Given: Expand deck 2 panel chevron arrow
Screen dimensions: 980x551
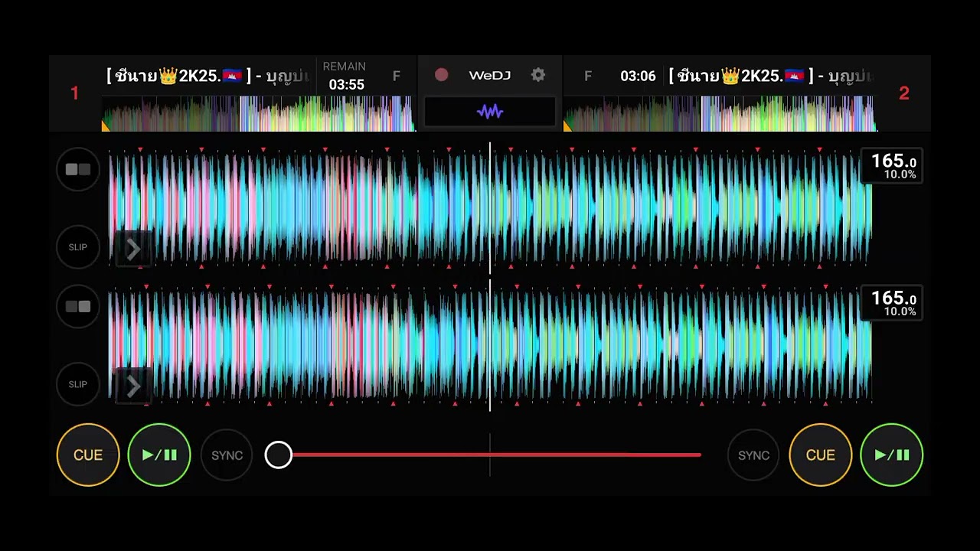Looking at the screenshot, I should click(x=133, y=386).
